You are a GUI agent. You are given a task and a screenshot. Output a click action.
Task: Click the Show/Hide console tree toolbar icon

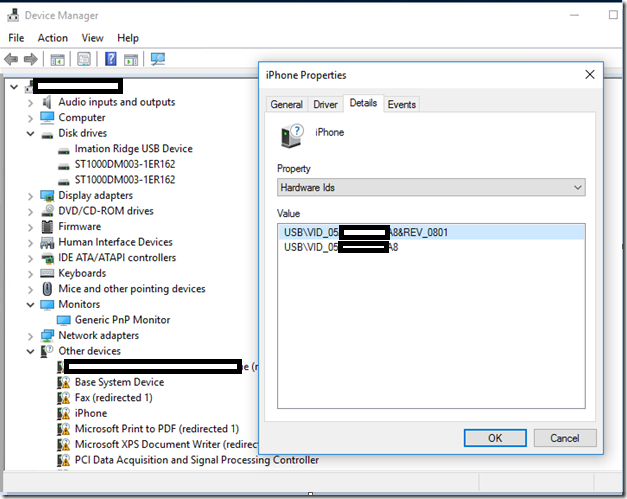57,60
